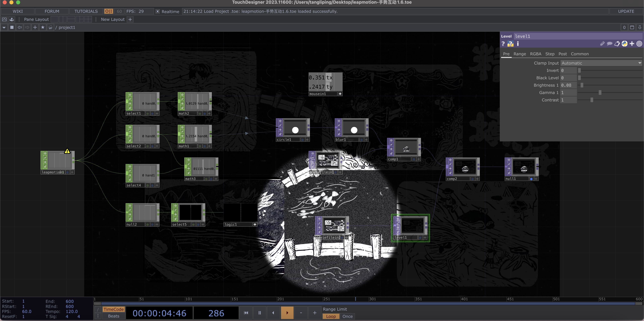The image size is (644, 321).
Task: Show operator info 'i' icon
Action: point(518,44)
